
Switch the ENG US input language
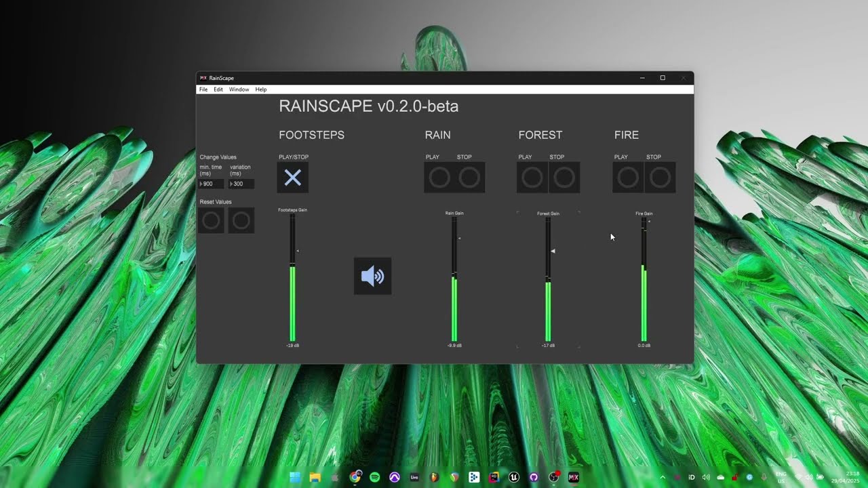[781, 477]
